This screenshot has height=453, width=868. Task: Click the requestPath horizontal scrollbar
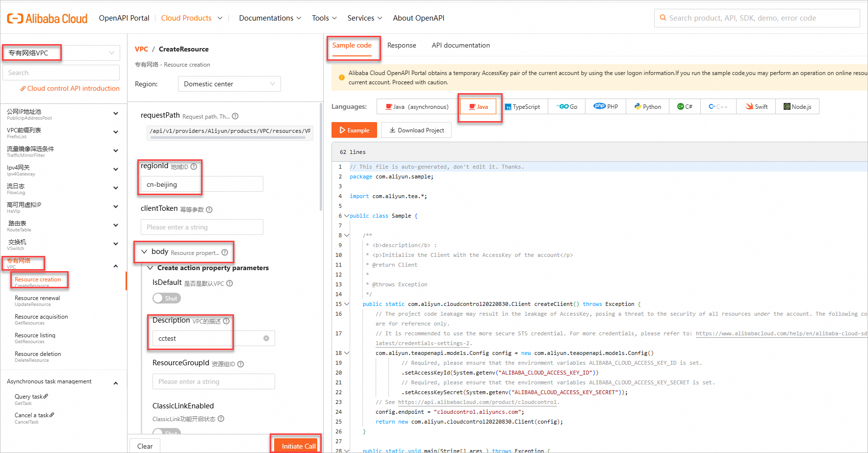tap(228, 138)
